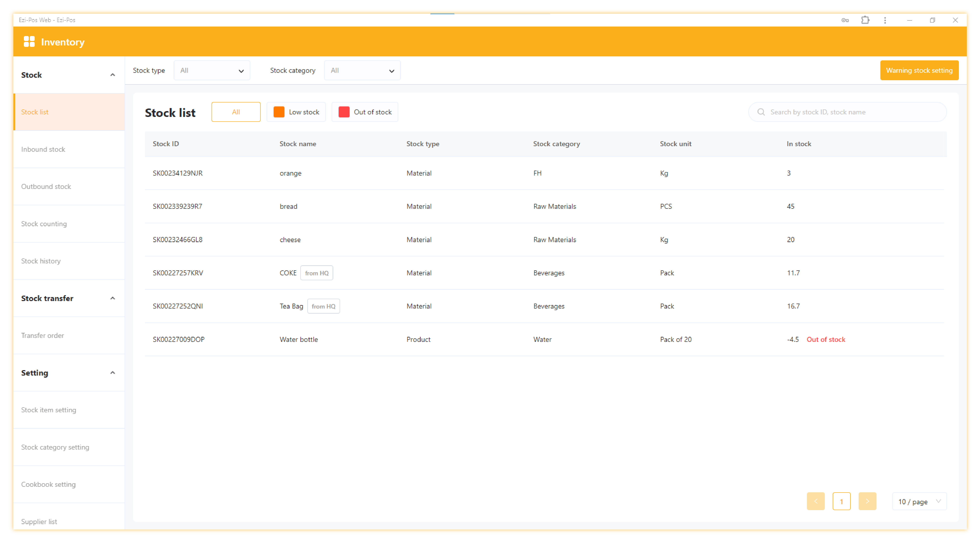
Task: Click the COKE stock name
Action: click(x=288, y=273)
